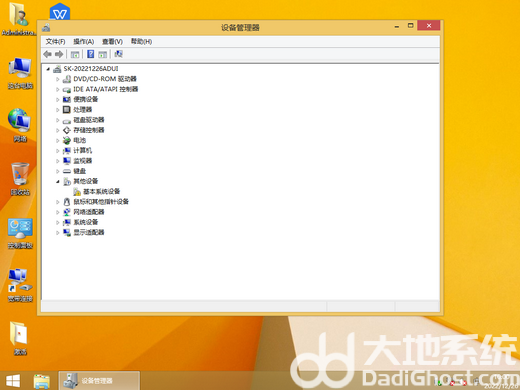The image size is (520, 390).
Task: Click the 电池 battery icon
Action: (67, 141)
